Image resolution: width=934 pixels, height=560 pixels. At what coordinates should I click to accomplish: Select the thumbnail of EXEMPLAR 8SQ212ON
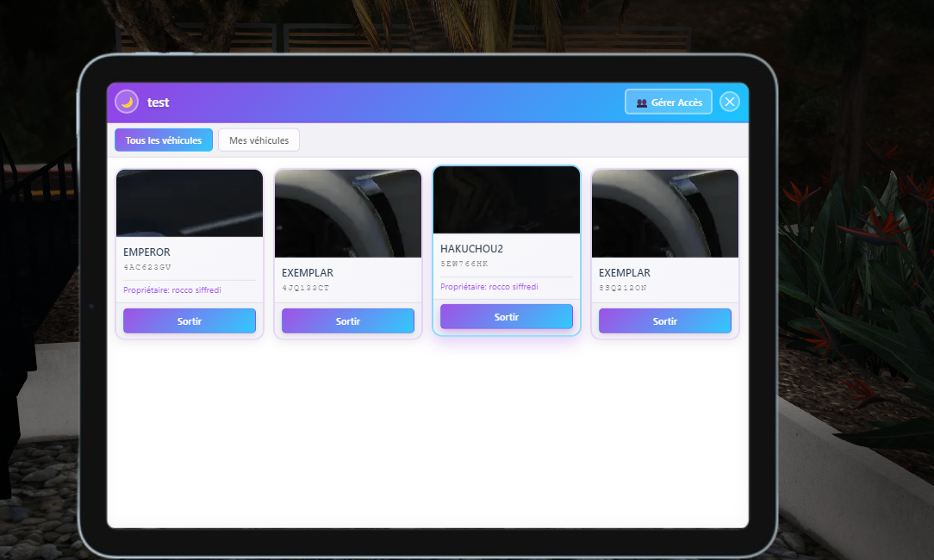[665, 214]
